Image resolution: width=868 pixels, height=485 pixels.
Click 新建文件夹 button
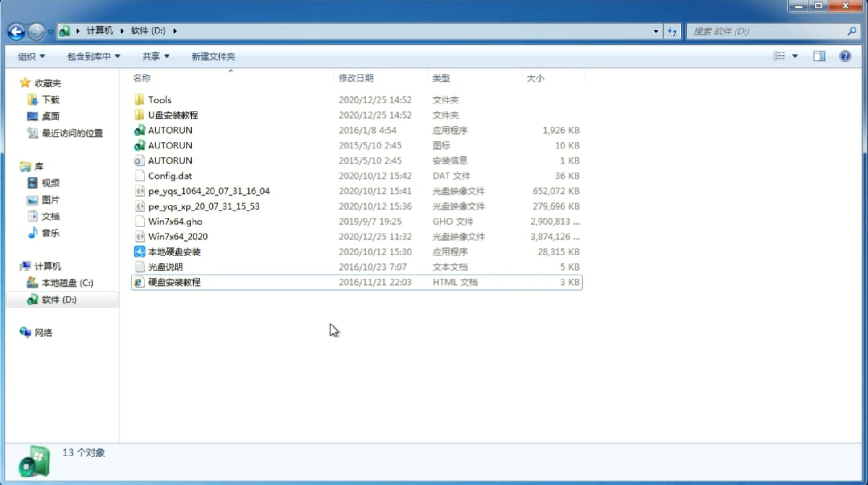[x=214, y=55]
